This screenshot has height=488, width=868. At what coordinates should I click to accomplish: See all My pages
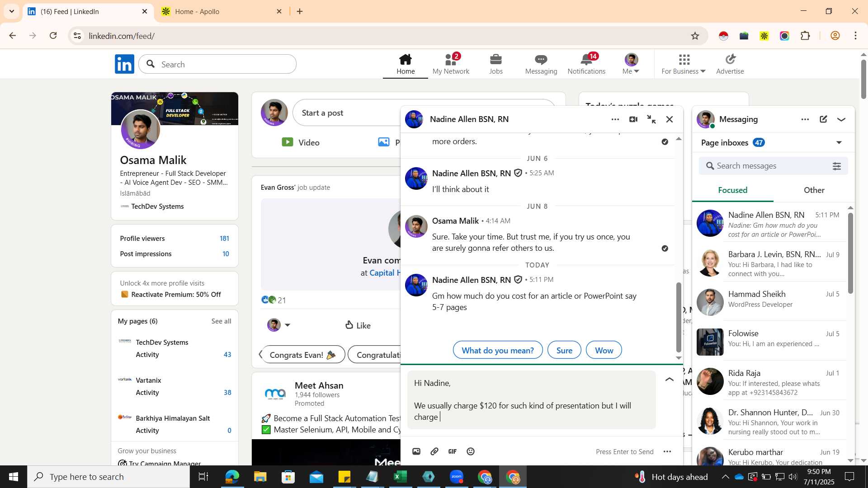(x=221, y=321)
